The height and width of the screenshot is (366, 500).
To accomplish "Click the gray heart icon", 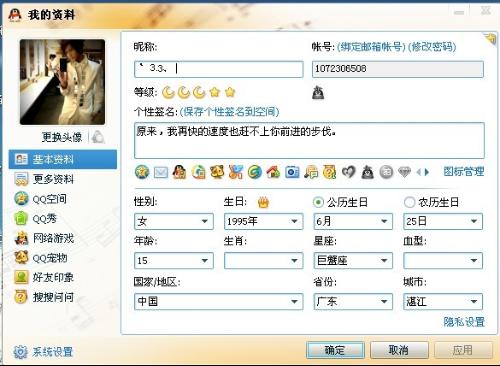I will pos(348,172).
